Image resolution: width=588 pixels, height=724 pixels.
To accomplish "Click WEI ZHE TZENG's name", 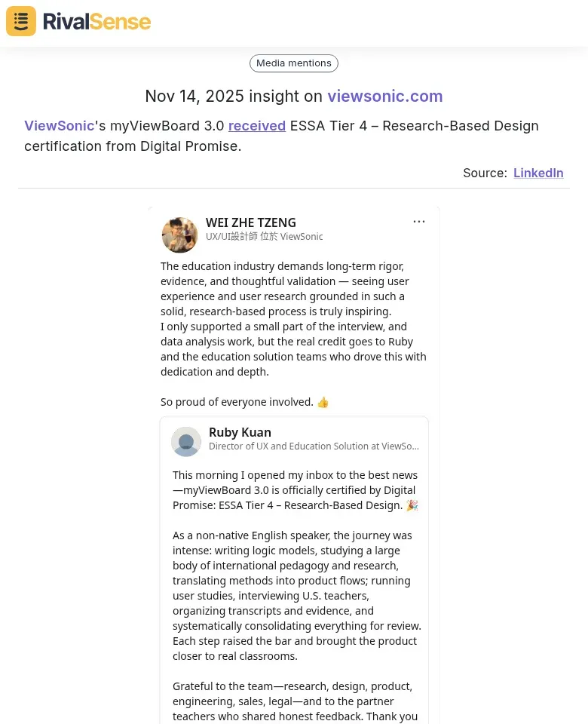I will coord(251,222).
